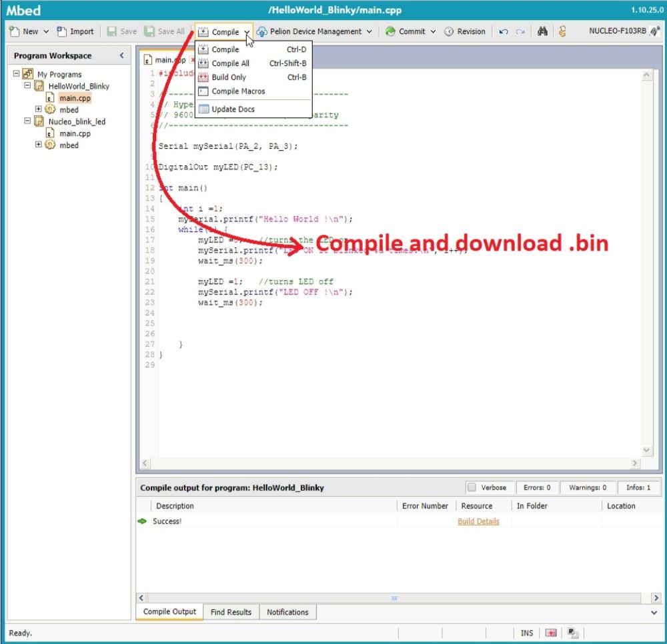
Task: Expand mbed library under HelloWorld_Blinky
Action: pos(38,109)
